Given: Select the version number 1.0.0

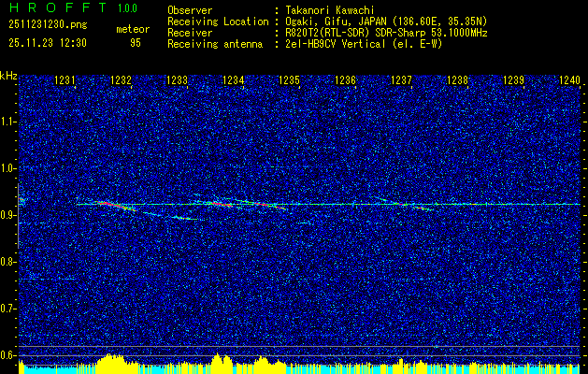Looking at the screenshot, I should tap(127, 7).
